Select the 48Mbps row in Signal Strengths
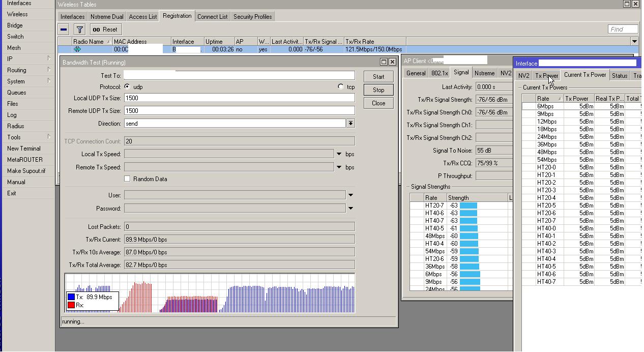 pos(461,236)
